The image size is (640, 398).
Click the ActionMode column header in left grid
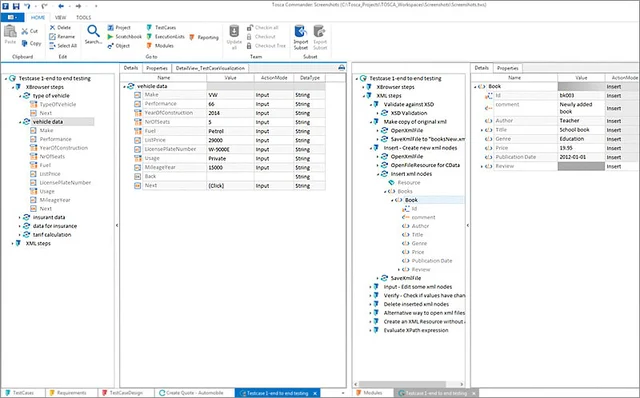274,78
